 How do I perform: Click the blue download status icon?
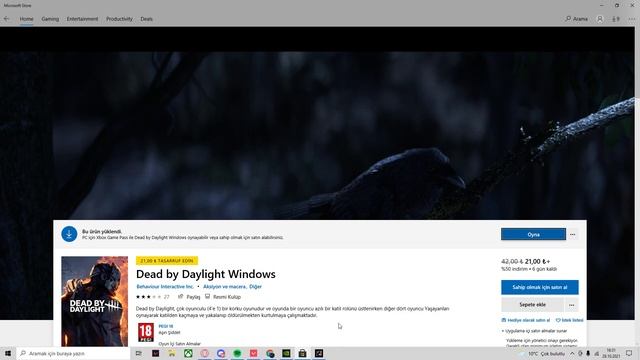(69, 234)
